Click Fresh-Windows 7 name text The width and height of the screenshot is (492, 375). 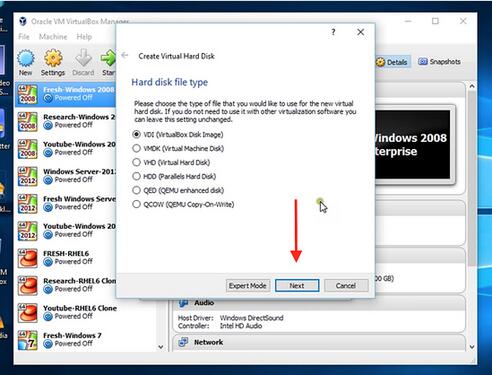72,336
